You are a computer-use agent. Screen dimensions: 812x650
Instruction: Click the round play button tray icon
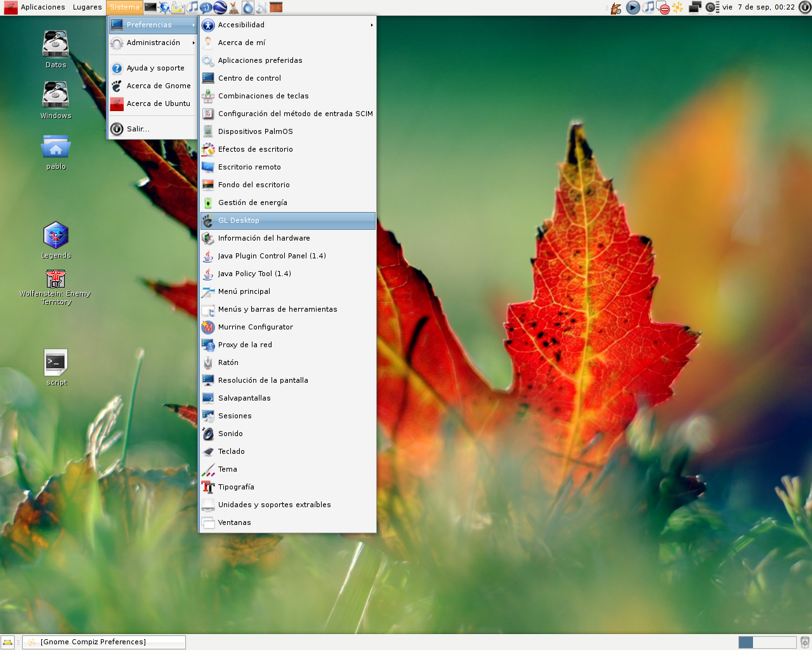pos(633,8)
